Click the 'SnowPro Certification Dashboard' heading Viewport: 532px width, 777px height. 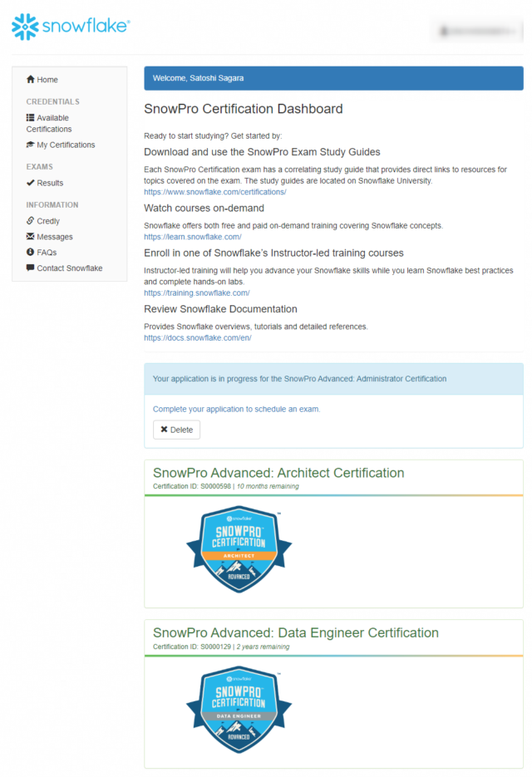(x=244, y=109)
